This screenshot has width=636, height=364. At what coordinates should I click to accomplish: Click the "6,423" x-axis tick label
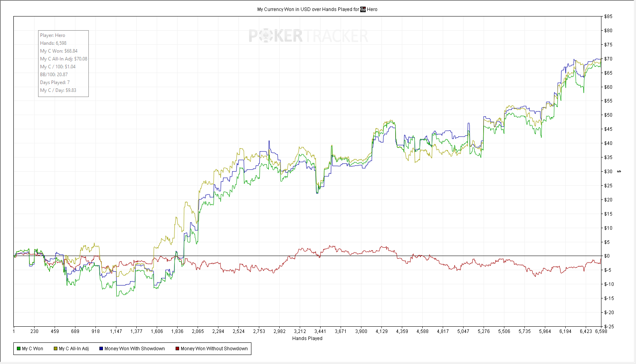[x=586, y=331]
